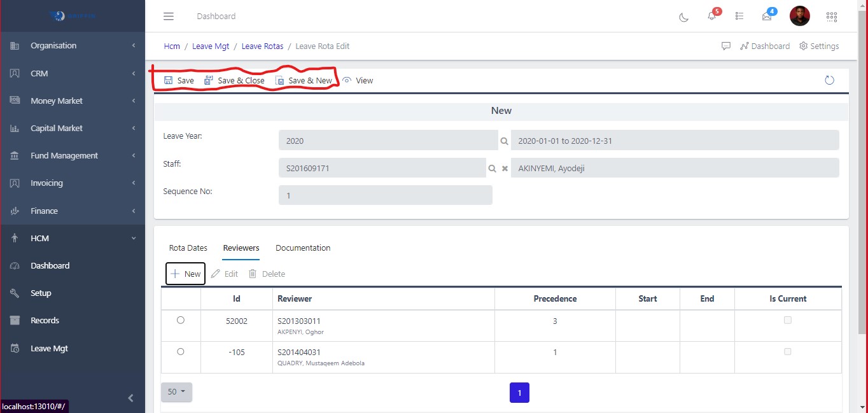Click the Save & New icon
The width and height of the screenshot is (868, 413).
pyautogui.click(x=279, y=80)
